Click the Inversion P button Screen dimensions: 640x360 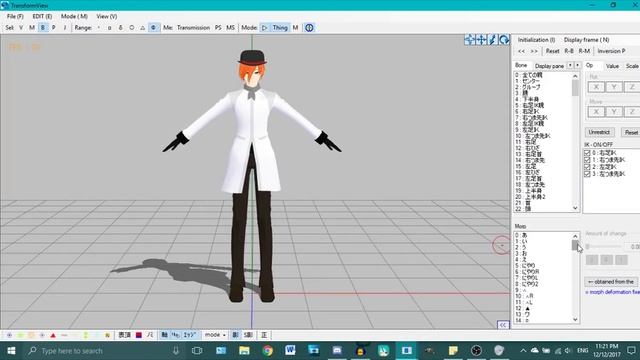(x=611, y=51)
